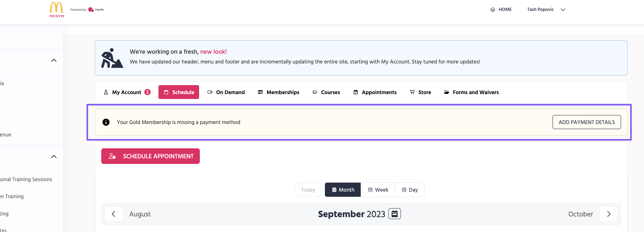Open the My Account tab

tap(127, 92)
